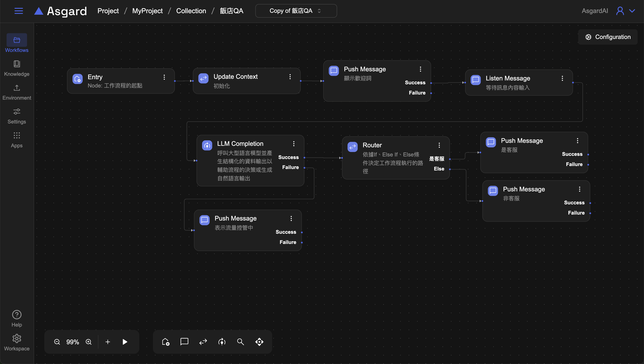Screen dimensions: 644x364
Task: Add LLM completion node from toolbar
Action: pyautogui.click(x=222, y=342)
